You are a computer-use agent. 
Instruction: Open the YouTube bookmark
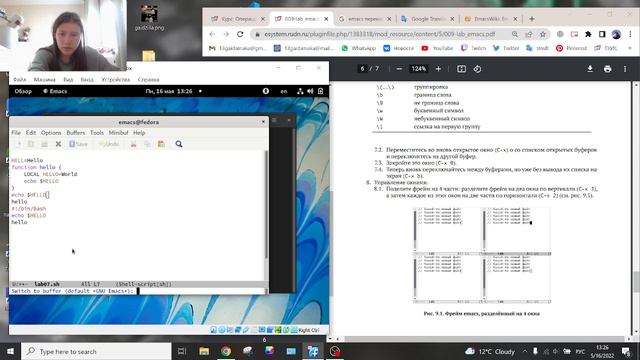click(x=437, y=48)
